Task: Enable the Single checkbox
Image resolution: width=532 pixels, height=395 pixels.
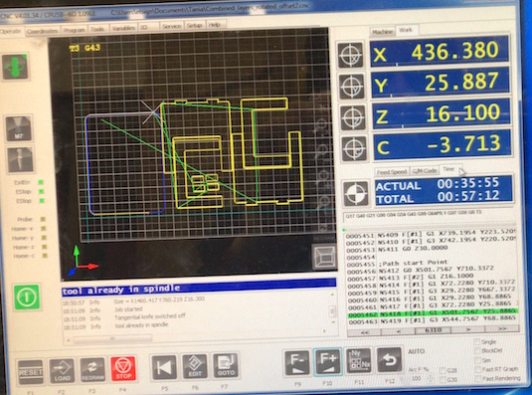Action: click(476, 341)
